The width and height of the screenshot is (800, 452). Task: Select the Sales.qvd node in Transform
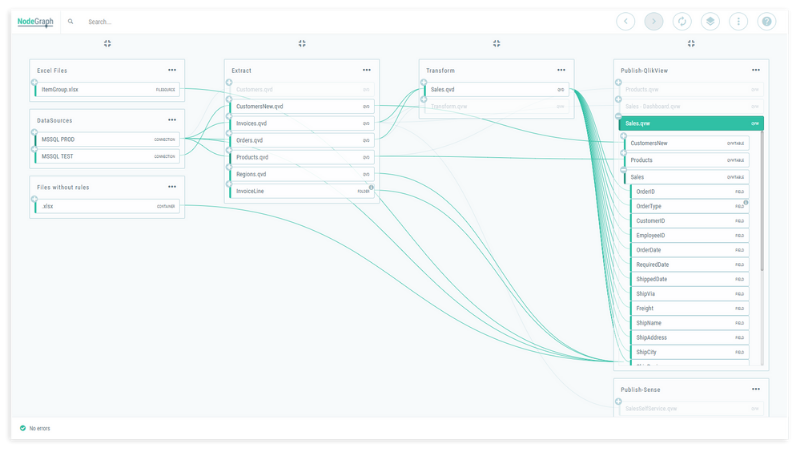click(496, 89)
